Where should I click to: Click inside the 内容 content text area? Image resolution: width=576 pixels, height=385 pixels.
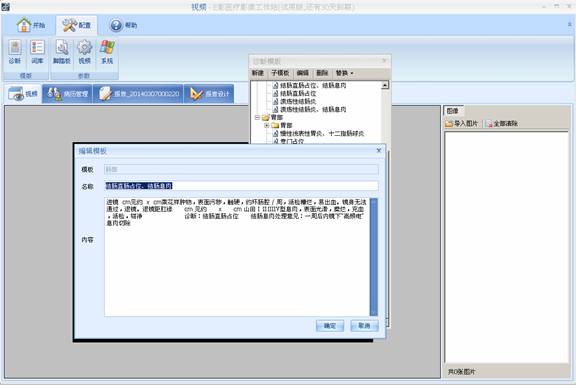coord(237,257)
